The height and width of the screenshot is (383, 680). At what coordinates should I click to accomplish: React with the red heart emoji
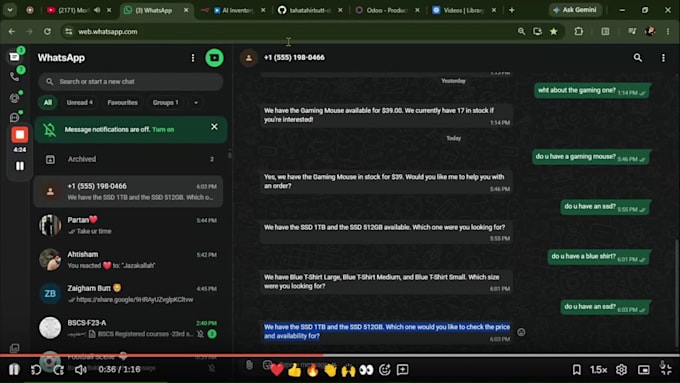tap(277, 370)
